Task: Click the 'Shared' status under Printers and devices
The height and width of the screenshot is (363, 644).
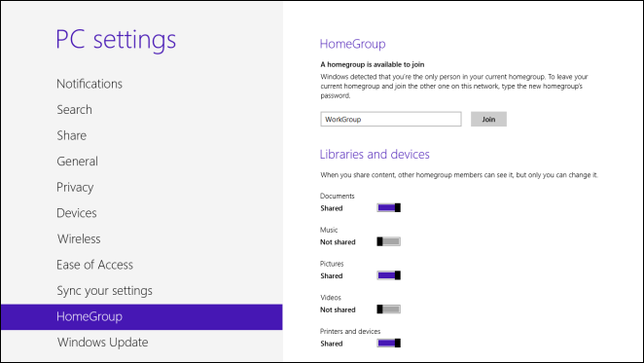Action: [x=332, y=344]
